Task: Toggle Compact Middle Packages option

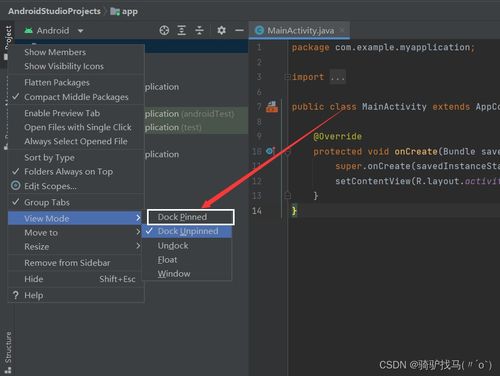Action: [76, 97]
